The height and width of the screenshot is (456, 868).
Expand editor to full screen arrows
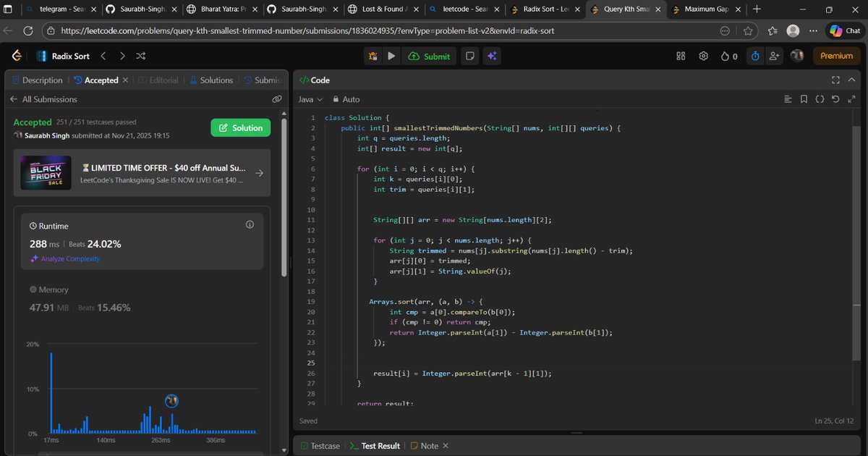point(851,99)
